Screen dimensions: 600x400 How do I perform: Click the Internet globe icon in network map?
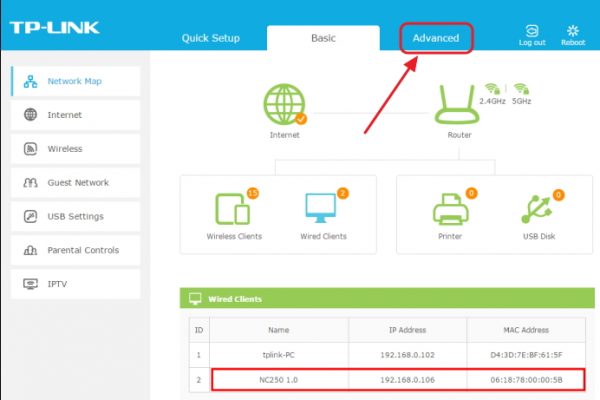285,104
